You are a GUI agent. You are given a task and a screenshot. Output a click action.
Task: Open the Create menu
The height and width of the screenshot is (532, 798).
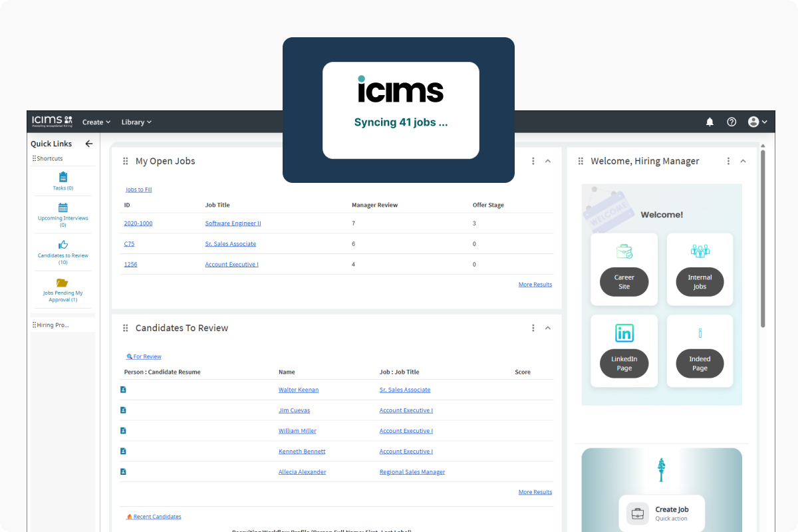coord(96,122)
